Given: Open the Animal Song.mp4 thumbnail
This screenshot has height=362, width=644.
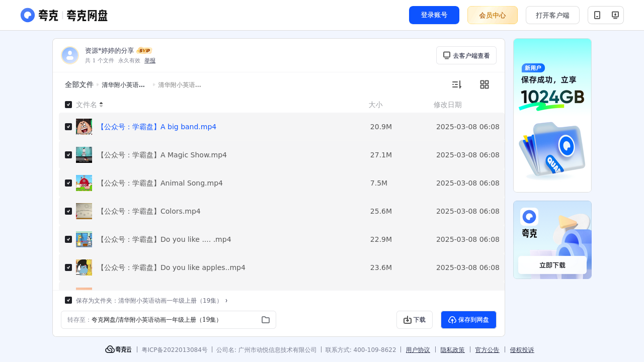Looking at the screenshot, I should [84, 183].
